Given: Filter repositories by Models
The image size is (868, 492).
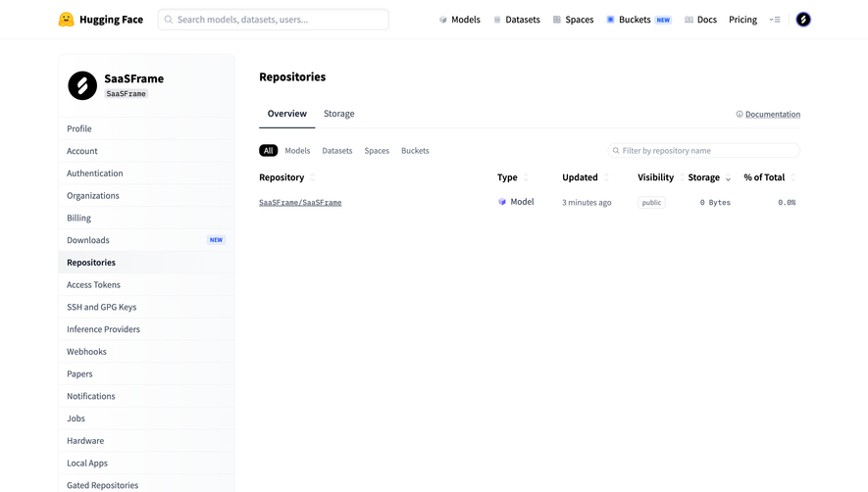Looking at the screenshot, I should 297,151.
